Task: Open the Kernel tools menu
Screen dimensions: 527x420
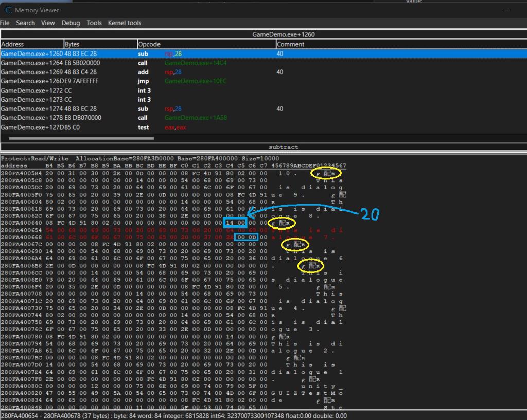Action: [125, 23]
